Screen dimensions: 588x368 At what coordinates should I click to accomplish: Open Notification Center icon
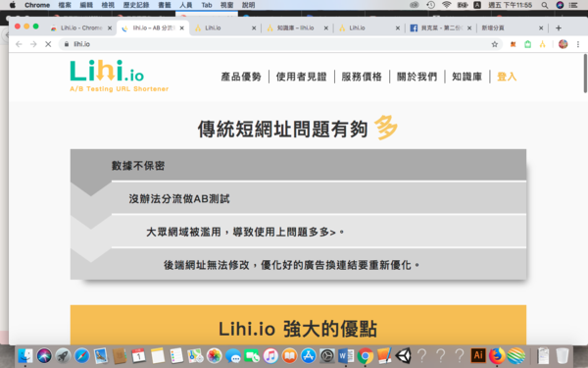coord(573,5)
